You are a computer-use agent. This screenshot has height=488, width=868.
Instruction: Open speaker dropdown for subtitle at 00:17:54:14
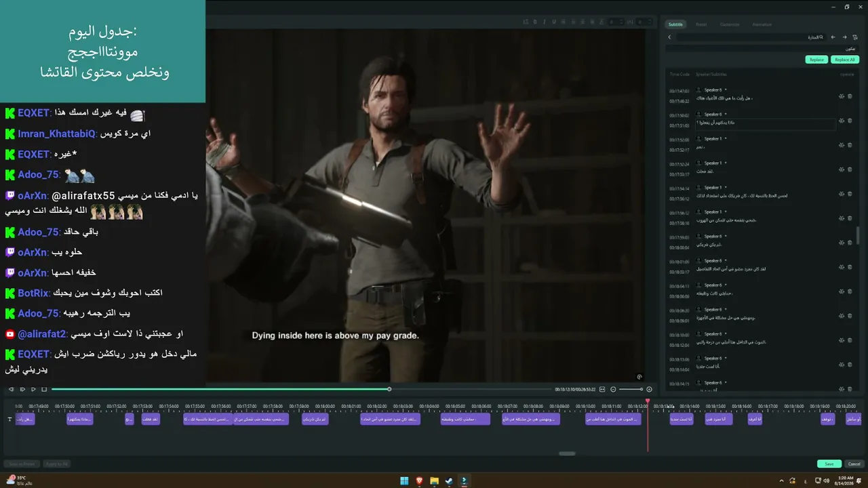click(x=726, y=188)
